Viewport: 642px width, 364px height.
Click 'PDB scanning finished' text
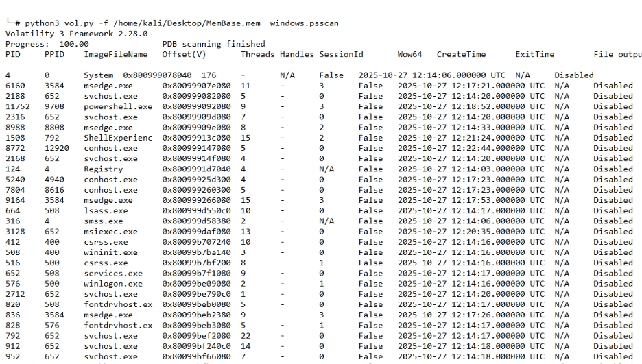(214, 44)
